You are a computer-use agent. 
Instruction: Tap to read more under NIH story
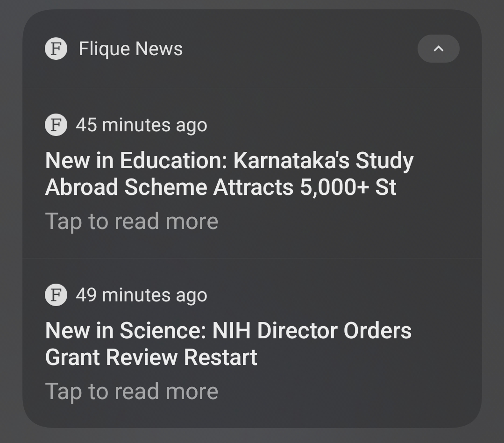point(132,391)
